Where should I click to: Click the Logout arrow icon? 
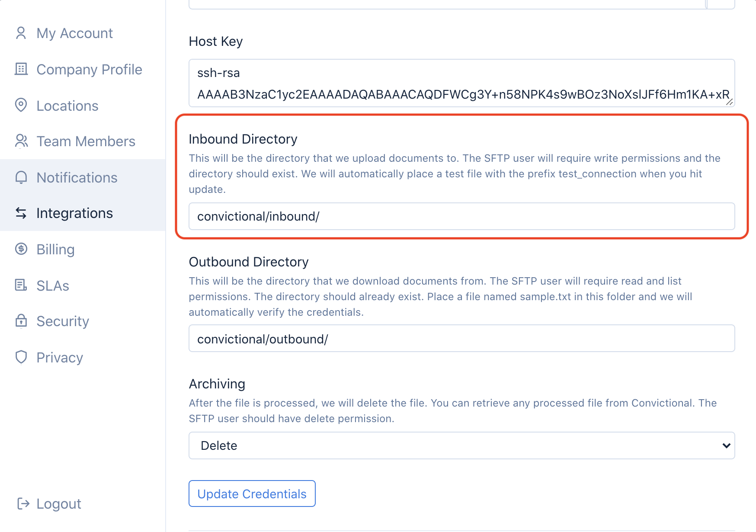click(23, 503)
